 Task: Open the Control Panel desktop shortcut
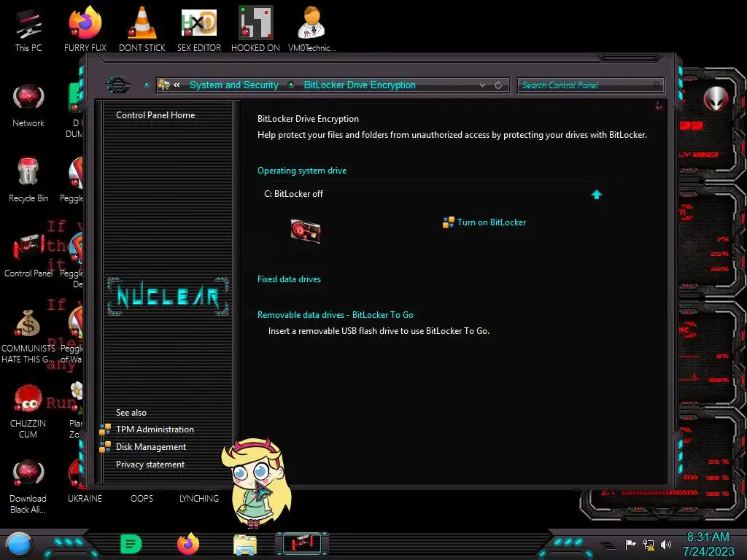click(28, 256)
